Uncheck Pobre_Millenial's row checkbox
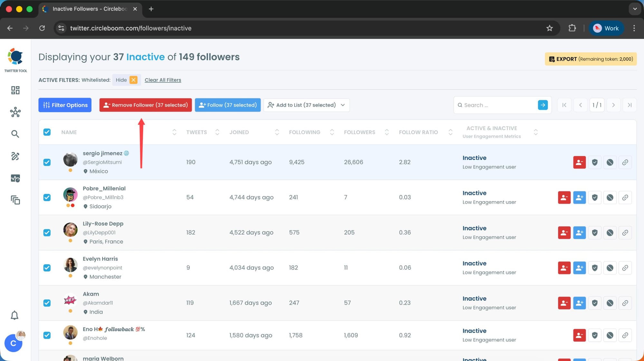This screenshot has height=361, width=644. [47, 197]
